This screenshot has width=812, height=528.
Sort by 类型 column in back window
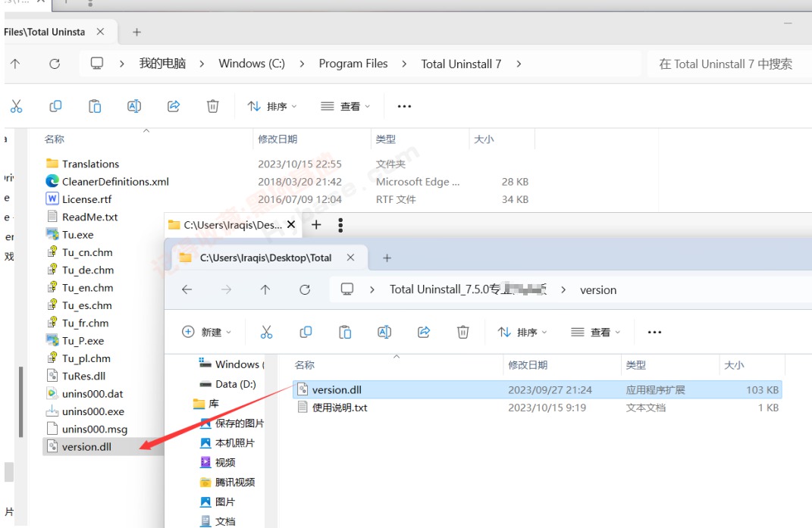pos(386,139)
